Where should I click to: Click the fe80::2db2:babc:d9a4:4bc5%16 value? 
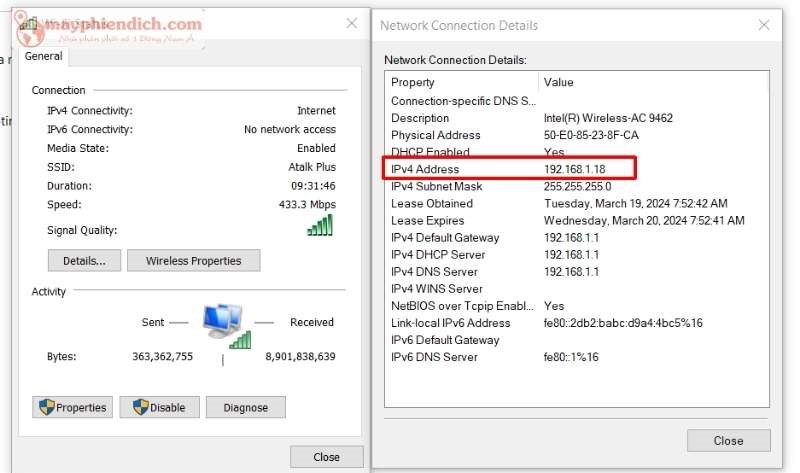click(623, 322)
